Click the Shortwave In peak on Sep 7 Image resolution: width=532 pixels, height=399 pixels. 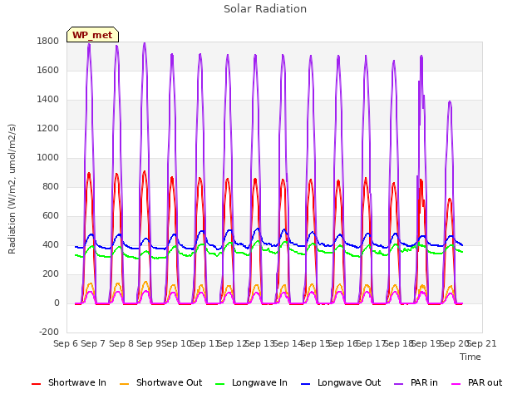[89, 174]
